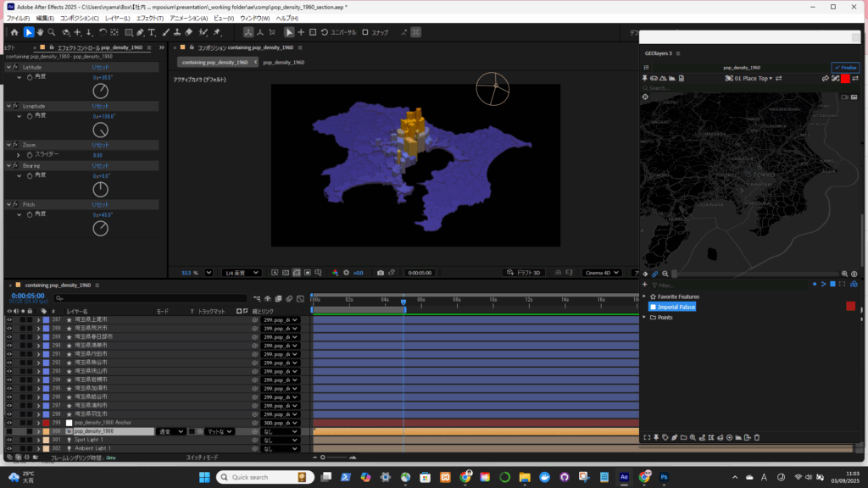Click the Finalize button in GEOlayers
The width and height of the screenshot is (868, 488).
tap(845, 67)
